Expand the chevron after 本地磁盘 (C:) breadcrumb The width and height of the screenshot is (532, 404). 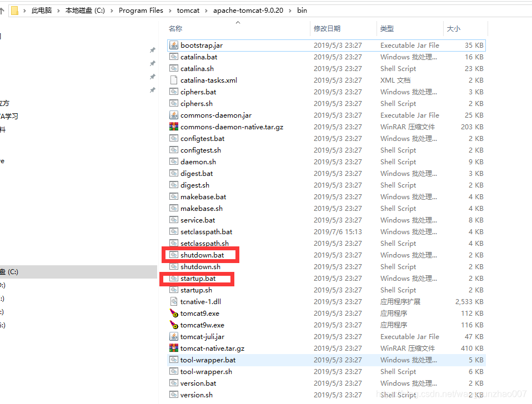112,11
